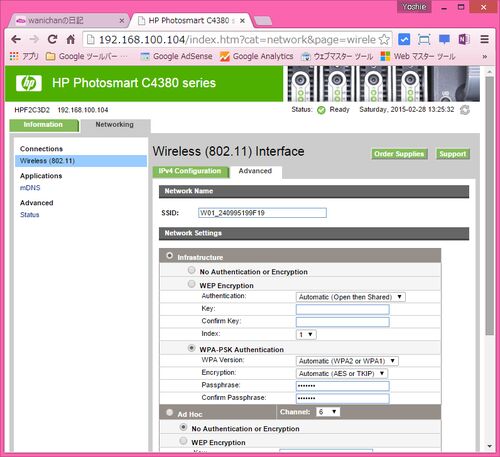Viewport: 500px width, 457px height.
Task: Select Ad Hoc WEP Encryption radio button
Action: [x=183, y=441]
